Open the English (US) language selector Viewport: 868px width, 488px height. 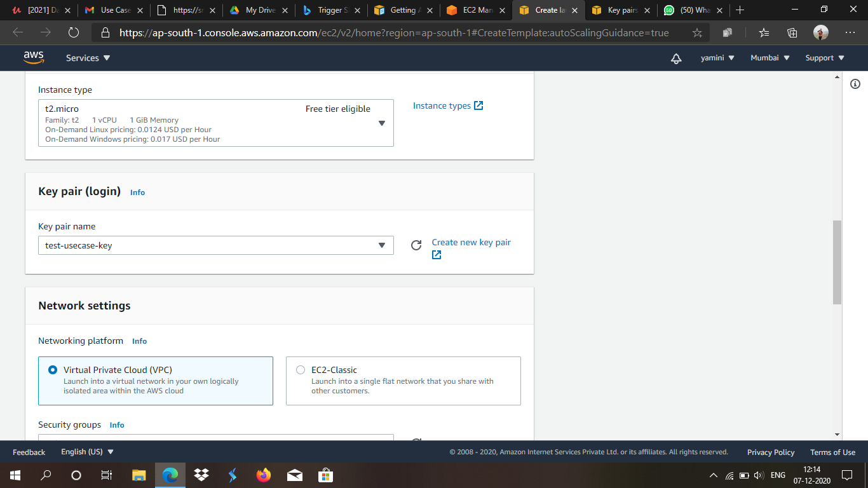[87, 452]
